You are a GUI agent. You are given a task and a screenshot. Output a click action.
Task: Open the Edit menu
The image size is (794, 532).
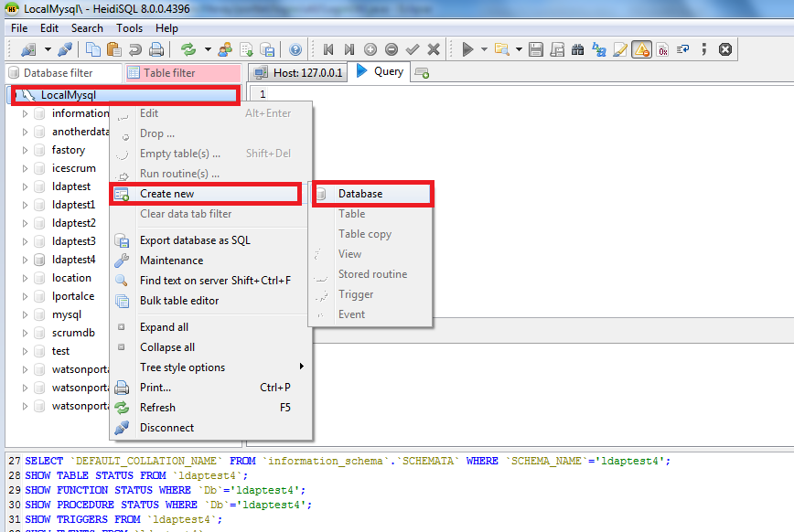pos(49,28)
